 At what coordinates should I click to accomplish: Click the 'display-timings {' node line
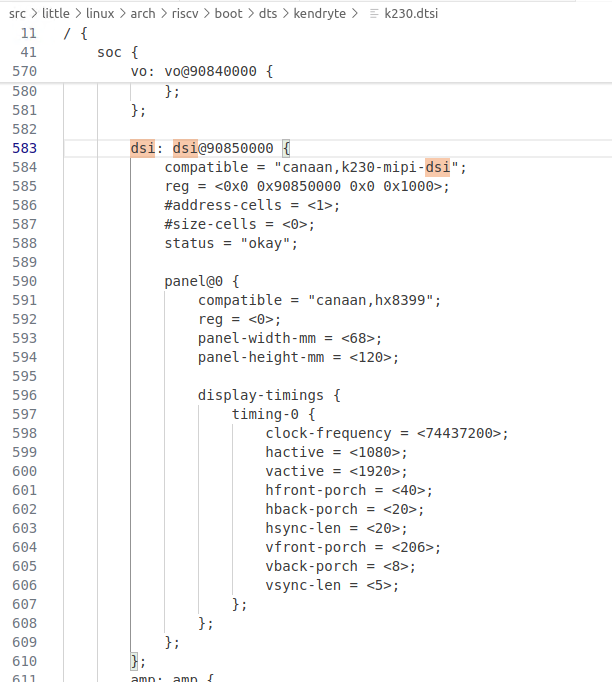coord(269,395)
